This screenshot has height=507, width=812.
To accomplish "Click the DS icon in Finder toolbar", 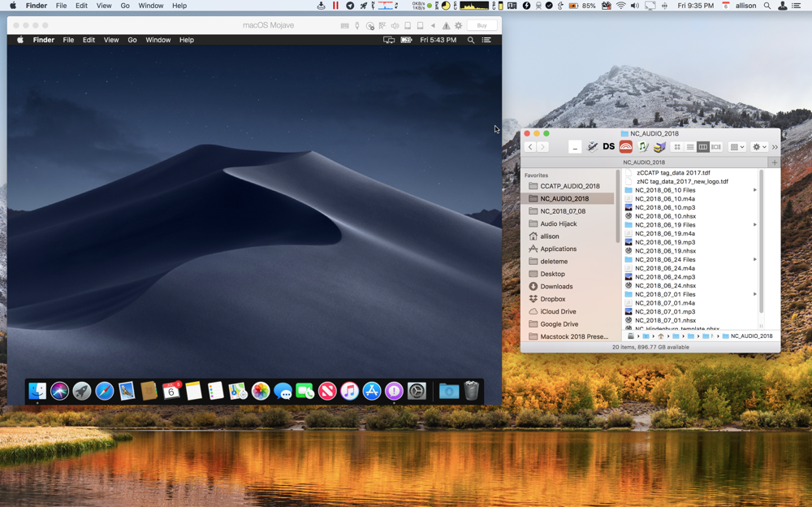I will 608,147.
